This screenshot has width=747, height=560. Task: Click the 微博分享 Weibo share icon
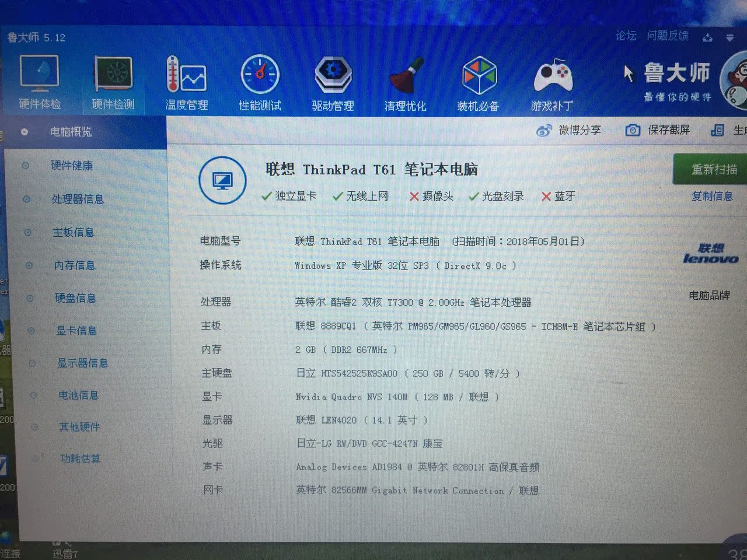point(543,130)
